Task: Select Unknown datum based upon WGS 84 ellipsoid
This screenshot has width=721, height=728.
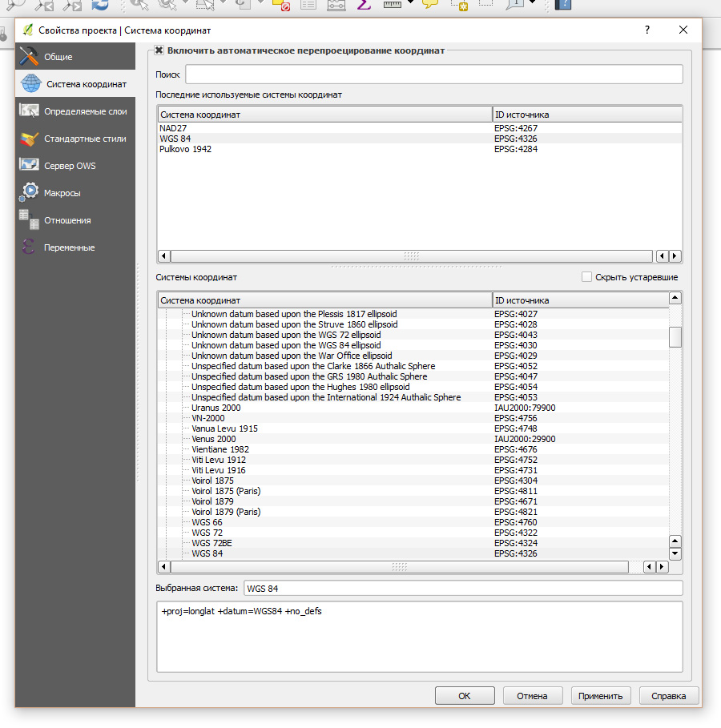Action: tap(413, 345)
